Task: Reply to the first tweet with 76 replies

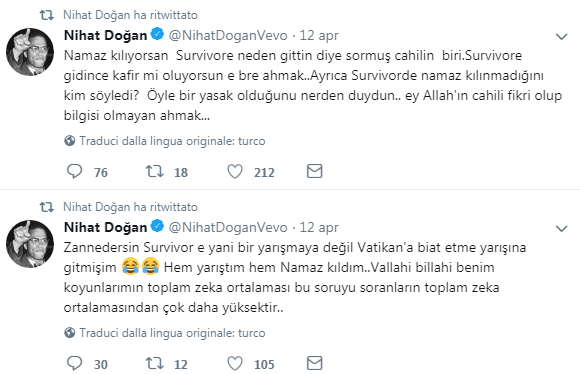Action: coord(74,171)
